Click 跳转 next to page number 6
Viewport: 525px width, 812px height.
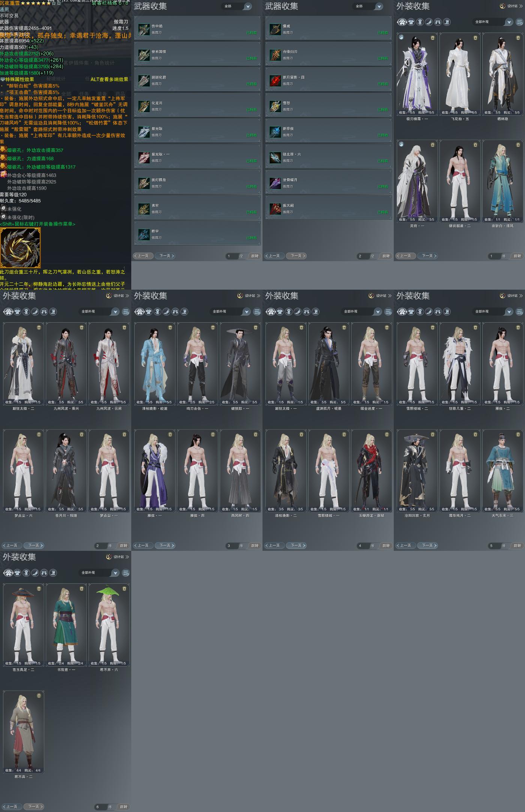pyautogui.click(x=123, y=807)
